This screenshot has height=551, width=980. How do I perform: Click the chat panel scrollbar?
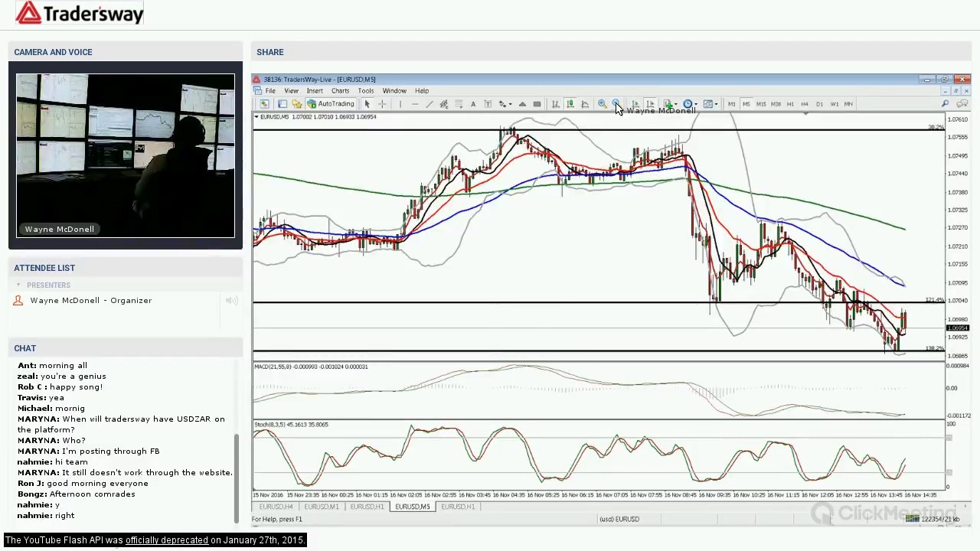coord(237,478)
